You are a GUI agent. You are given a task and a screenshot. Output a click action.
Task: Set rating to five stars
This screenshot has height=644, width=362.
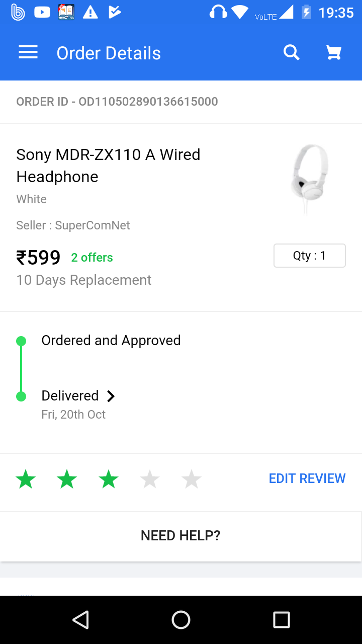point(192,479)
